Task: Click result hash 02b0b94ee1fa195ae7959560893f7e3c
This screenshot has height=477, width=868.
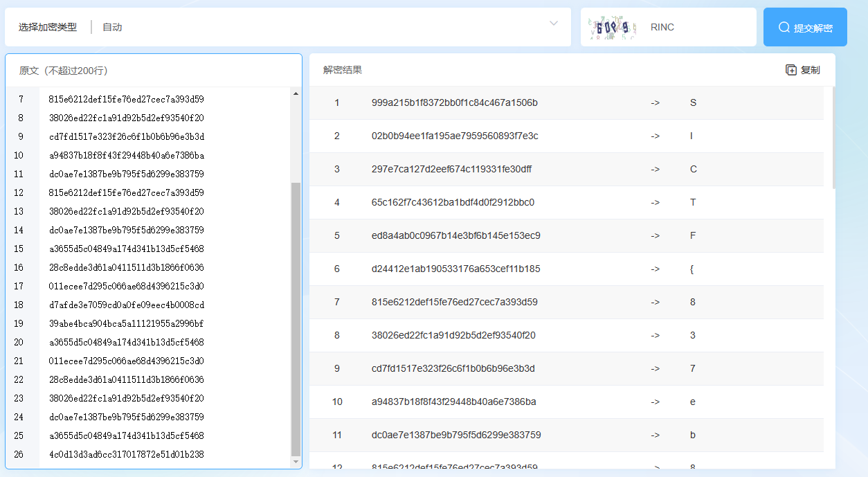Action: coord(455,136)
